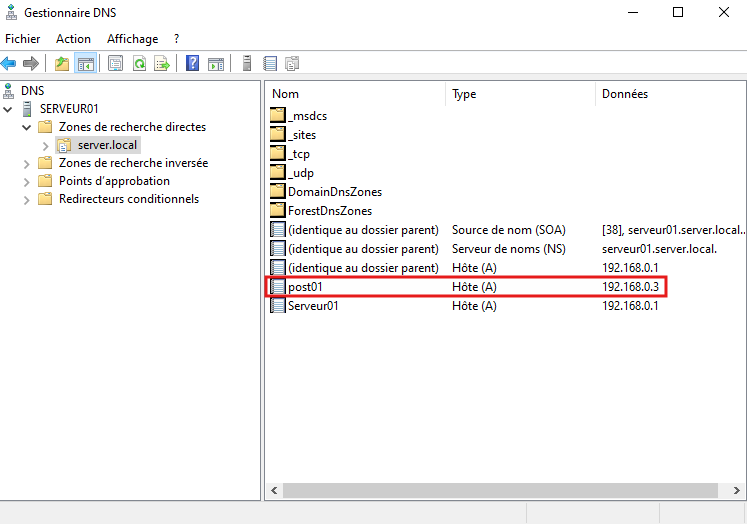
Task: Toggle the show/hide console tree icon
Action: pos(86,64)
